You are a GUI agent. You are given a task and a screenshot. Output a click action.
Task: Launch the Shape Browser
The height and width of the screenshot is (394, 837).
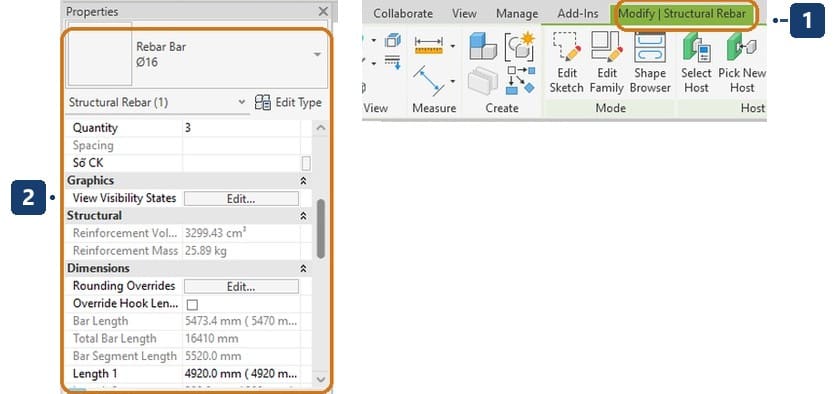pos(650,63)
